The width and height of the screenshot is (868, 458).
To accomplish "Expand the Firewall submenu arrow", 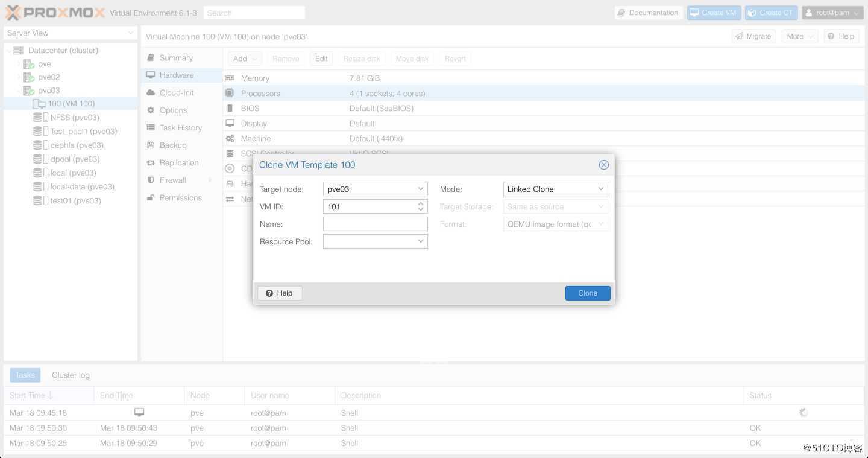I will pyautogui.click(x=210, y=180).
